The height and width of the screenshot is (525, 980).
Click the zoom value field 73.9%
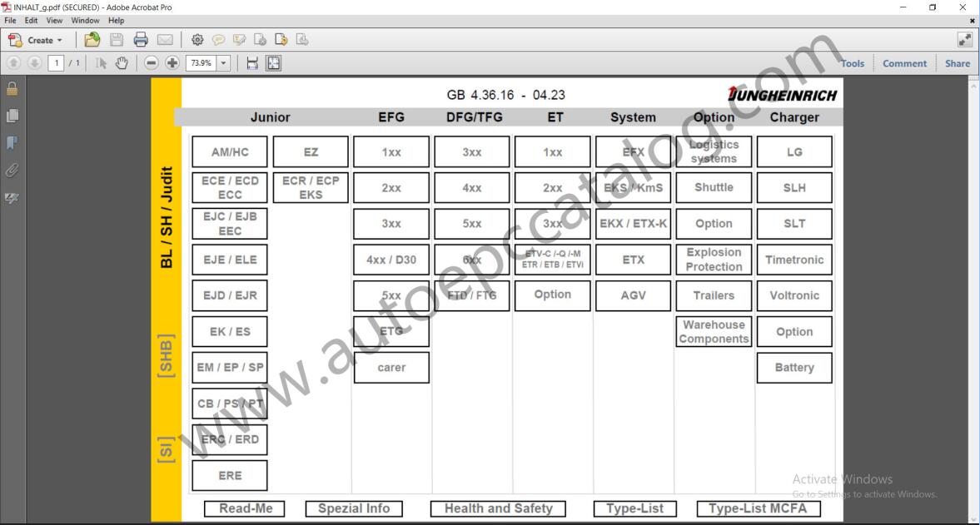tap(201, 63)
